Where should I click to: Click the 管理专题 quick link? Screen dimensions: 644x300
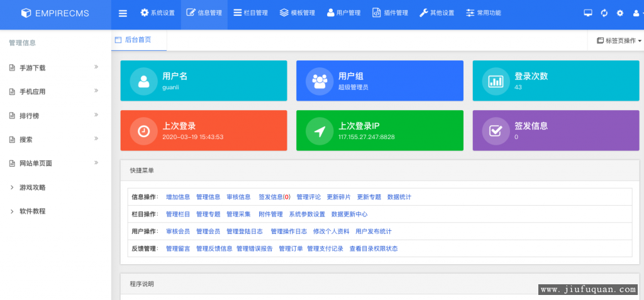click(208, 214)
